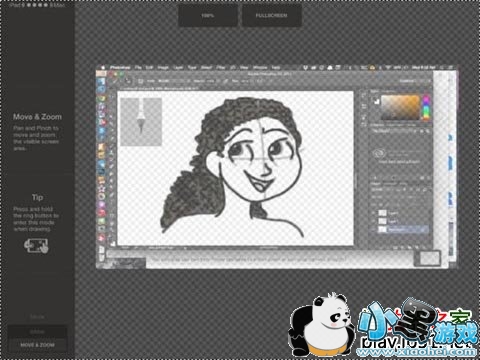Tap the pan and pinch gesture icon

tap(36, 246)
